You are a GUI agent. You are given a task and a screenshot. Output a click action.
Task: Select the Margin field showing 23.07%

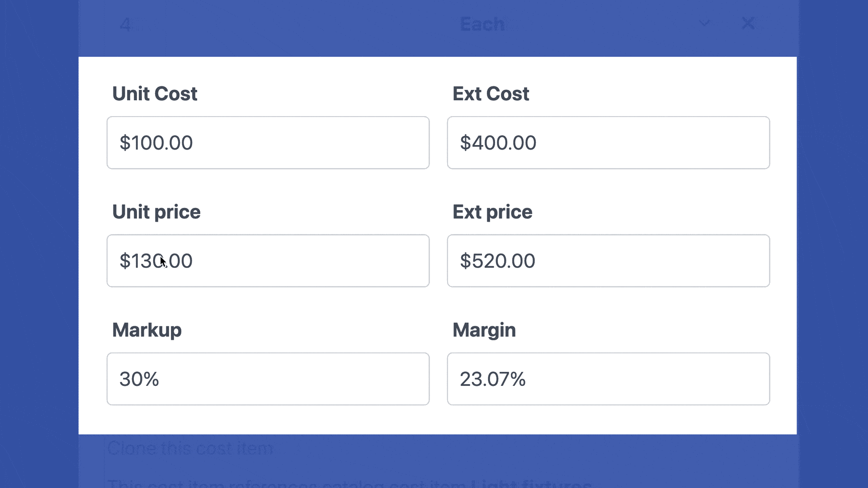[608, 379]
